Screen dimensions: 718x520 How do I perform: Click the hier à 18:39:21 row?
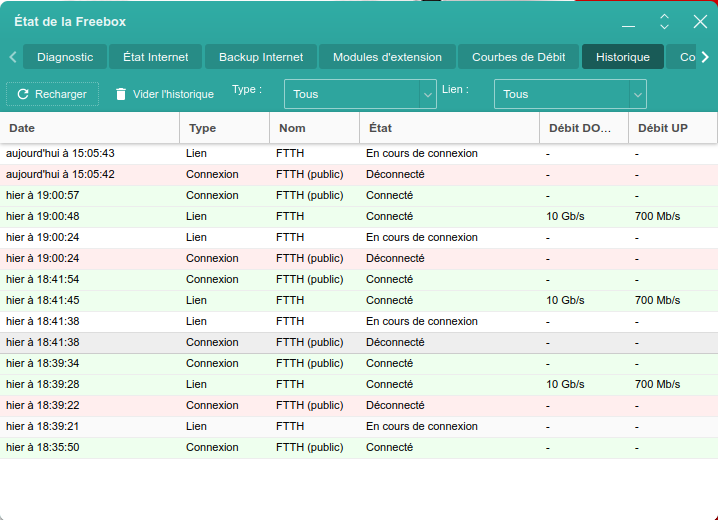[359, 427]
